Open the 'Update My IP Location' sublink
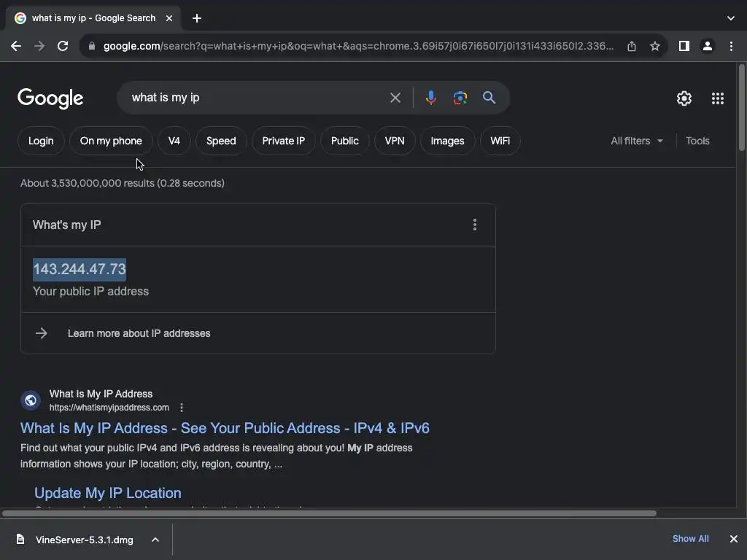747x560 pixels. pyautogui.click(x=108, y=493)
